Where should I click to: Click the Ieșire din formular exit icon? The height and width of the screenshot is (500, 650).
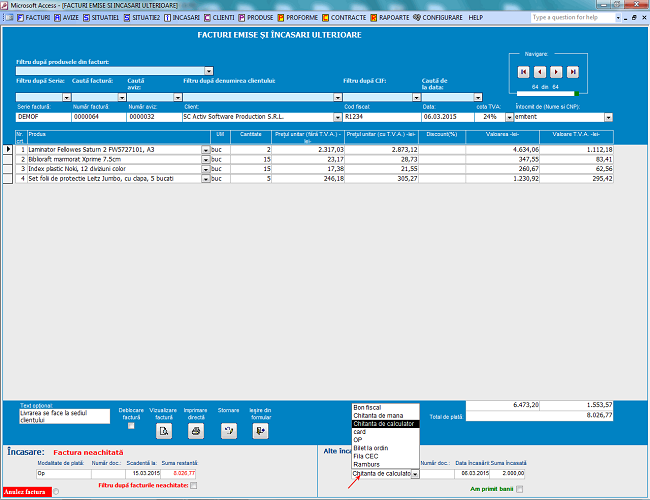(260, 431)
